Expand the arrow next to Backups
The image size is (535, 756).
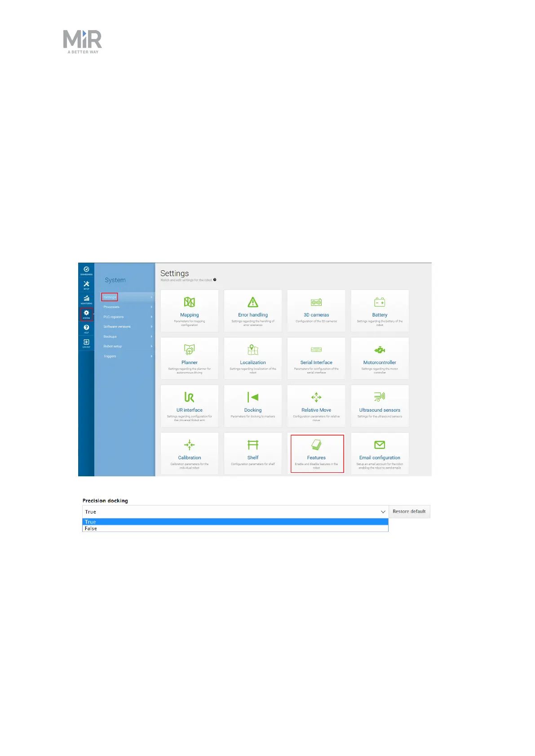tap(152, 337)
